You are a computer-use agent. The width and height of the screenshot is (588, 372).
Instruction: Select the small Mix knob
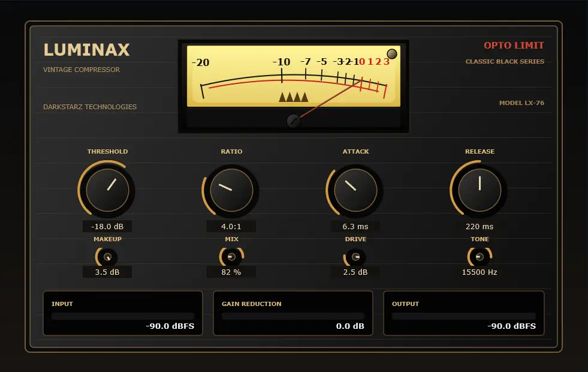[231, 257]
